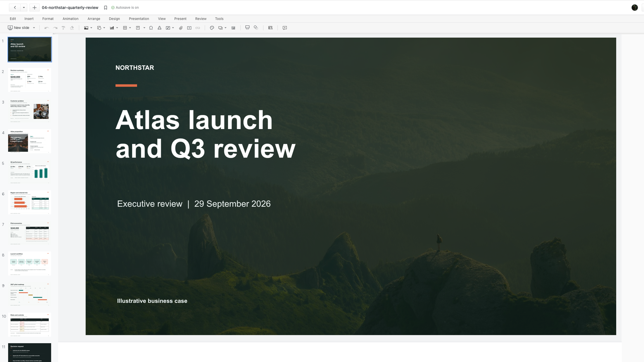Click the bookmark icon beside file name

pyautogui.click(x=106, y=7)
